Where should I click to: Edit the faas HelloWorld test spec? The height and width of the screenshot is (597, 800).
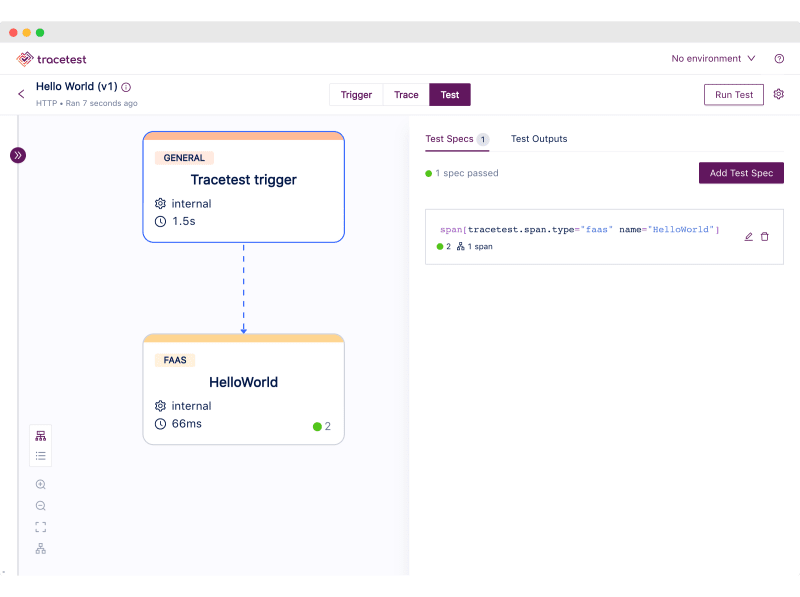click(748, 237)
